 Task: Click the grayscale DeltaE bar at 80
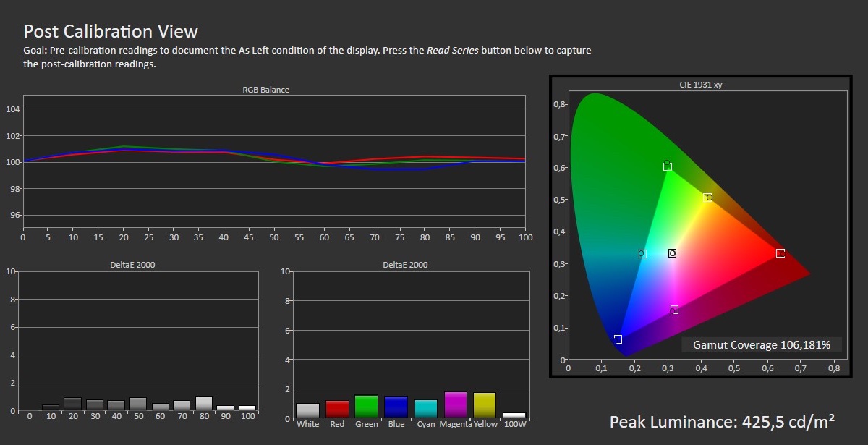click(204, 403)
